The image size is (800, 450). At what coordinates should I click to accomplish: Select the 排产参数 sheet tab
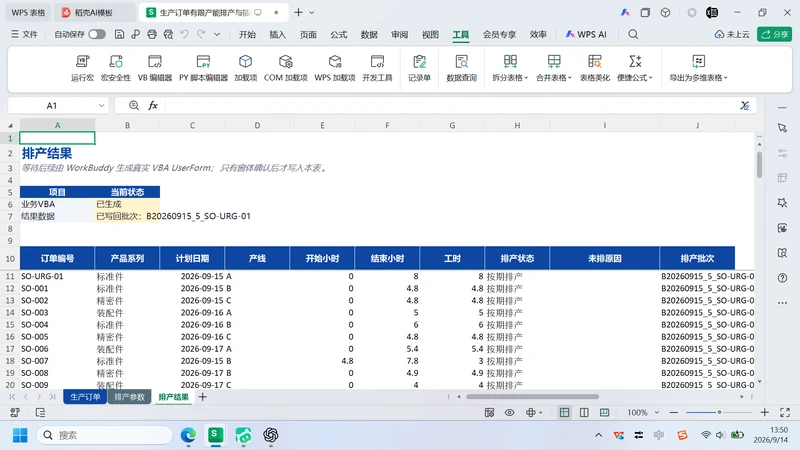130,396
